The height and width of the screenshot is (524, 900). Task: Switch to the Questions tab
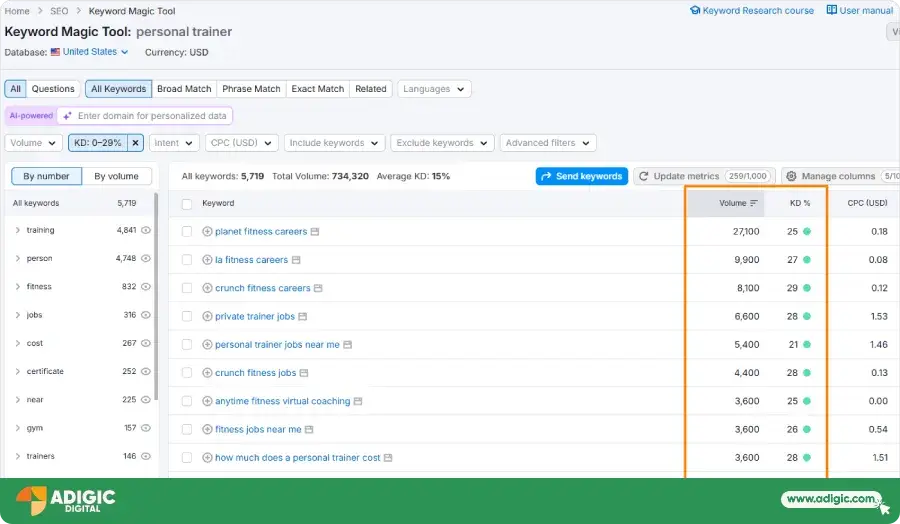(53, 89)
